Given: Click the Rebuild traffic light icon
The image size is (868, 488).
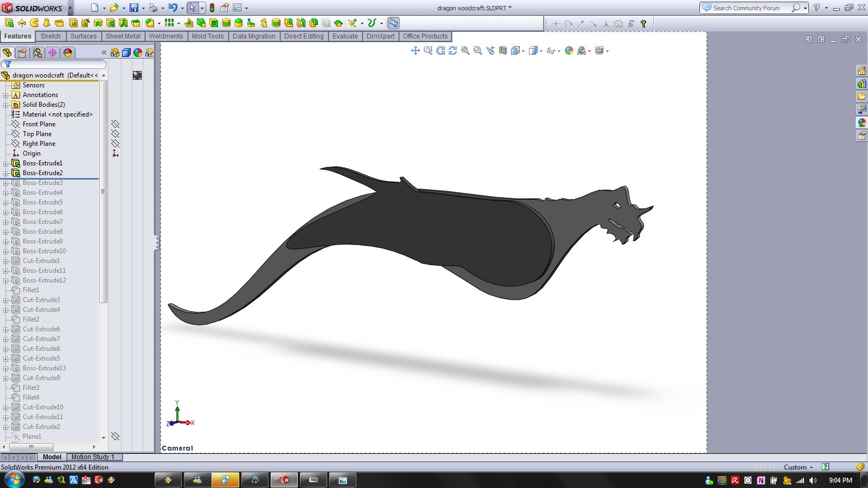Looking at the screenshot, I should pos(212,8).
